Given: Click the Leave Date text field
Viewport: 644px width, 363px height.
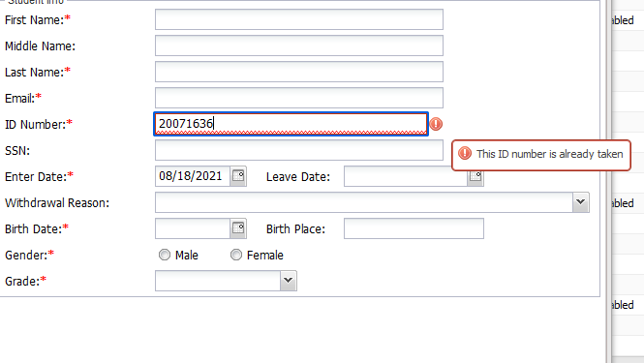Looking at the screenshot, I should 406,176.
